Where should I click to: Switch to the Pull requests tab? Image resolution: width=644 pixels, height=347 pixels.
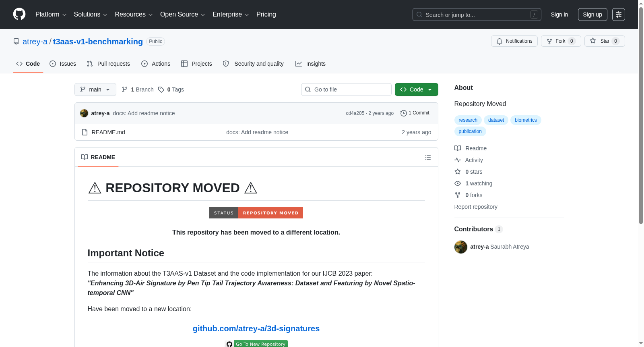click(108, 64)
